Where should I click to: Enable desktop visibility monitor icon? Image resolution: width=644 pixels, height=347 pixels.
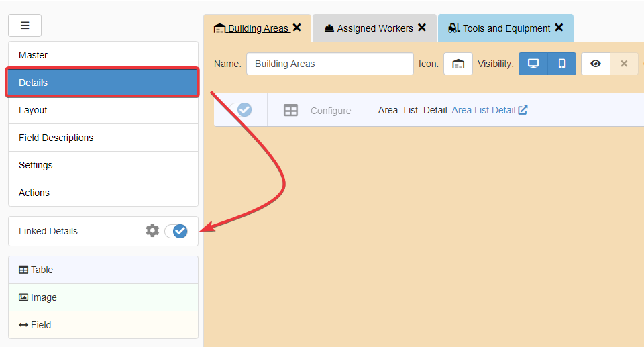point(533,64)
